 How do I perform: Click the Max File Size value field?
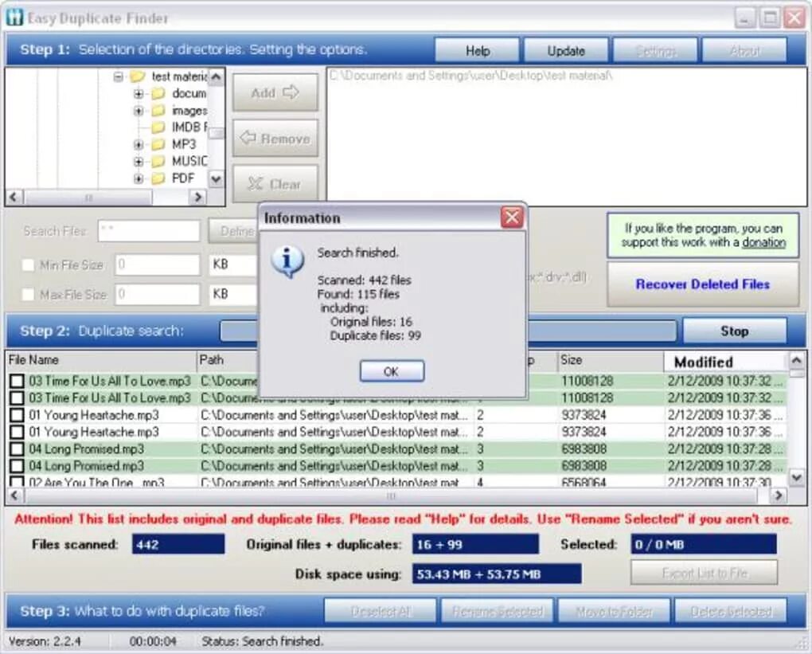point(158,295)
